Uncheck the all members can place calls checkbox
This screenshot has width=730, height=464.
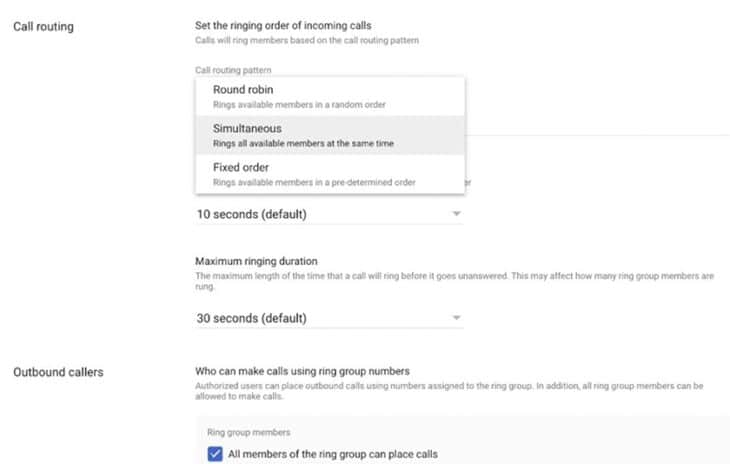point(216,455)
